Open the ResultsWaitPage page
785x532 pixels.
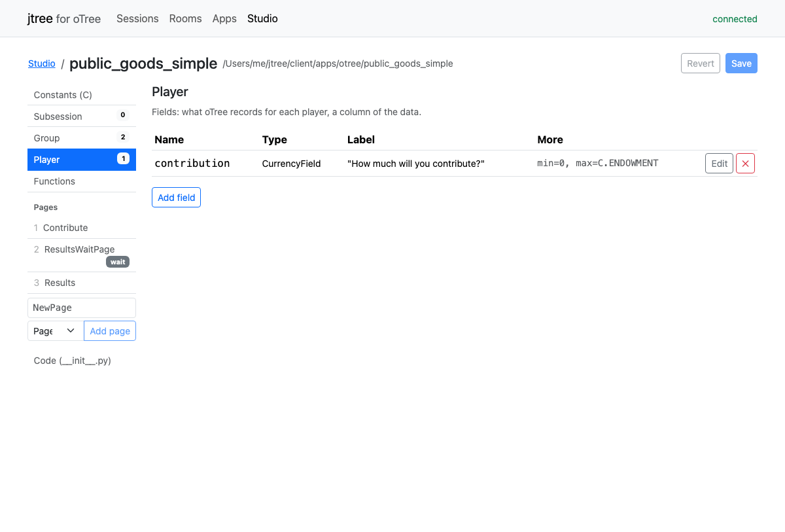pyautogui.click(x=82, y=255)
